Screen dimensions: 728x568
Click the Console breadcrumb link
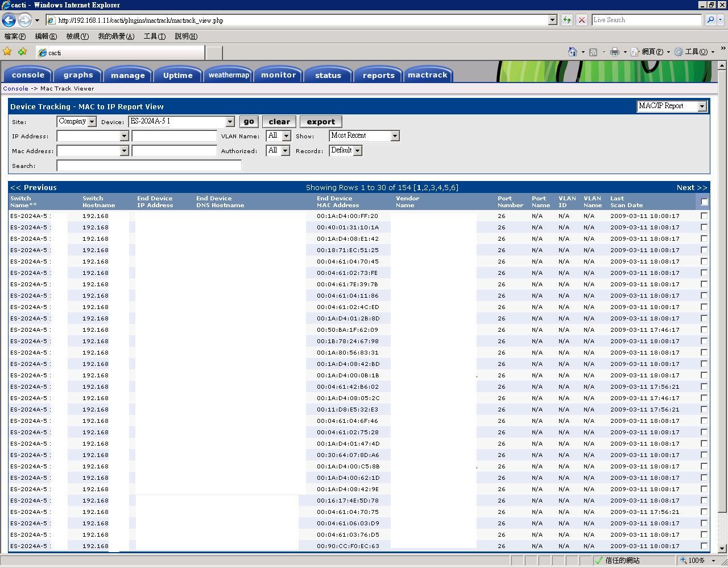click(x=15, y=88)
